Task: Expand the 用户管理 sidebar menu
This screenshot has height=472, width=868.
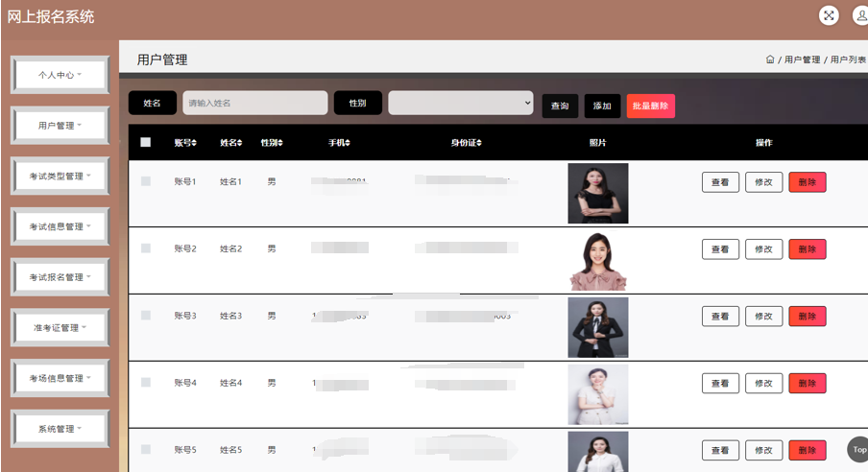Action: tap(60, 126)
